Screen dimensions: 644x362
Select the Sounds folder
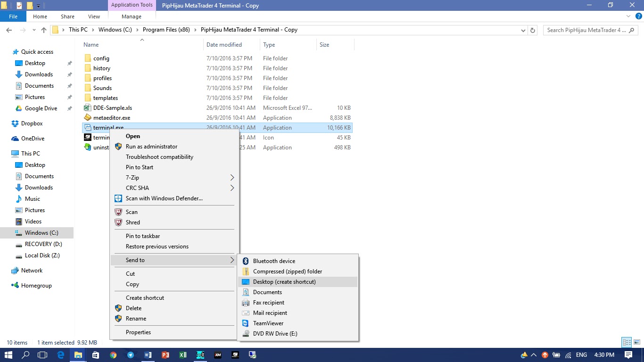point(102,88)
